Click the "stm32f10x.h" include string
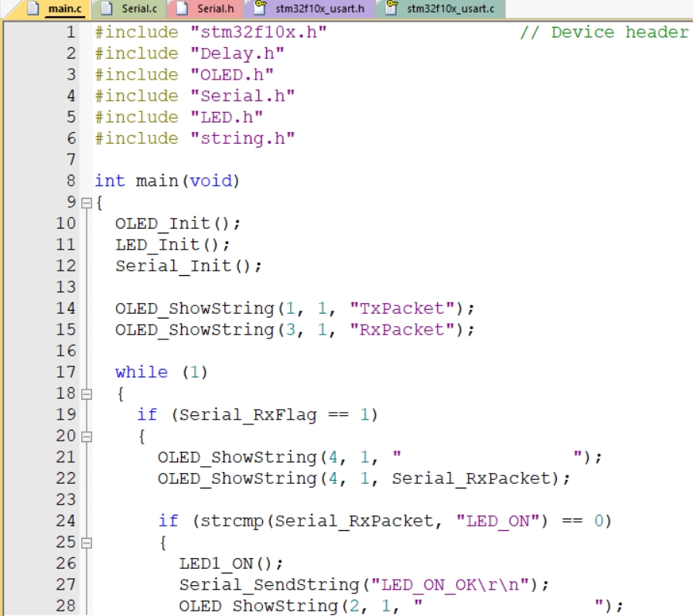Screen dimensions: 693x616 tap(258, 32)
